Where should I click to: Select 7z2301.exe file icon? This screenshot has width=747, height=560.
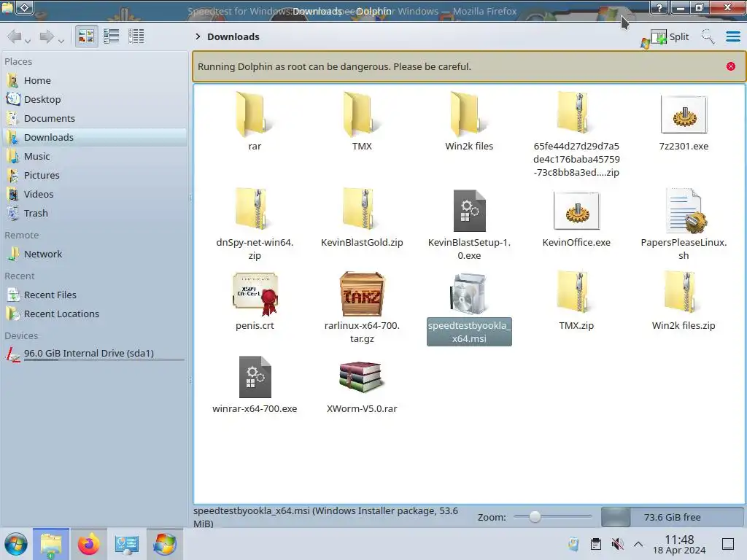point(684,114)
